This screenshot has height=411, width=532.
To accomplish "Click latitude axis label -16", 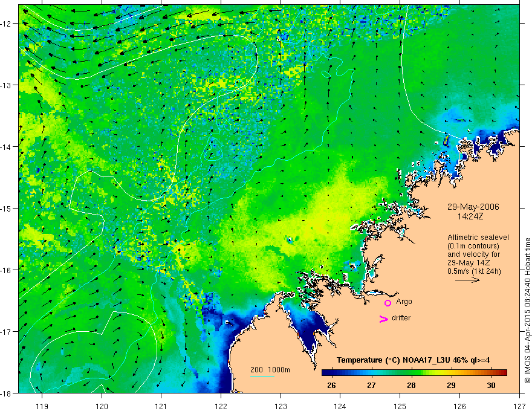I will (6, 270).
